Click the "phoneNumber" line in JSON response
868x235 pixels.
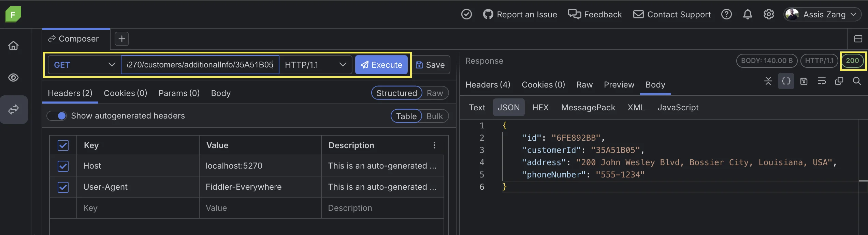583,175
